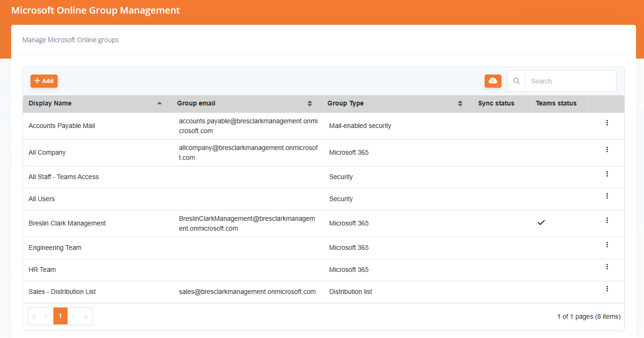Select page 1 in pagination
Viewport: 644px width, 338px height.
click(60, 316)
